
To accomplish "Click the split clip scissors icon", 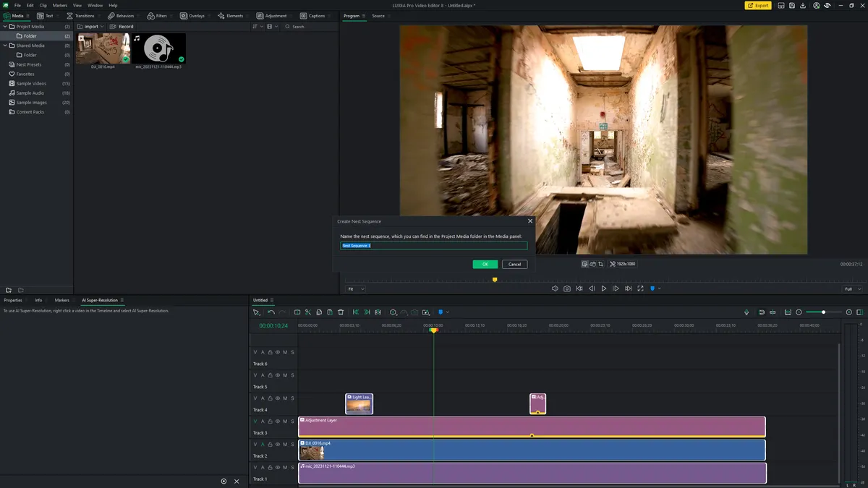I will click(x=308, y=312).
